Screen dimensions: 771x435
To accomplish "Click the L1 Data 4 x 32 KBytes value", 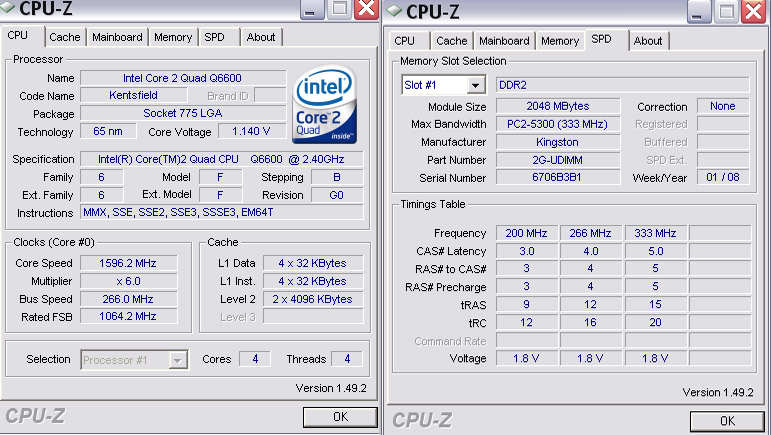I will click(313, 263).
